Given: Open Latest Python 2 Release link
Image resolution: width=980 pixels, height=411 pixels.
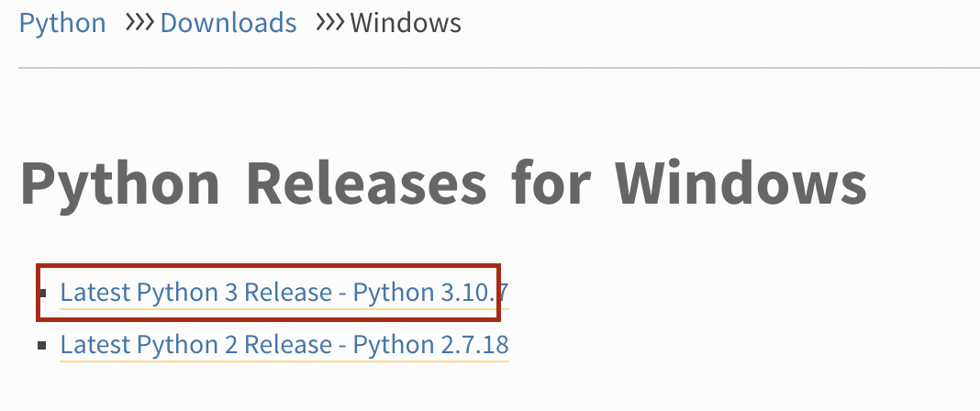Looking at the screenshot, I should pyautogui.click(x=284, y=345).
